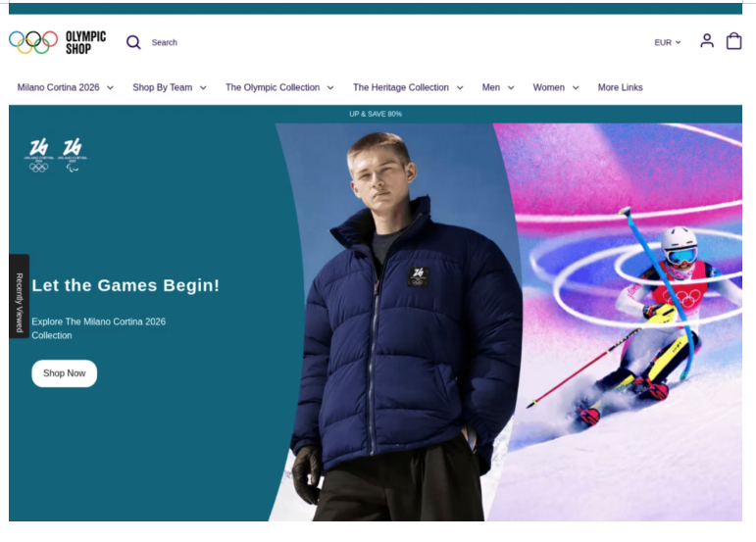Click the Milano Cortina 2026 Olympic emblem
The width and height of the screenshot is (756, 542).
click(39, 155)
